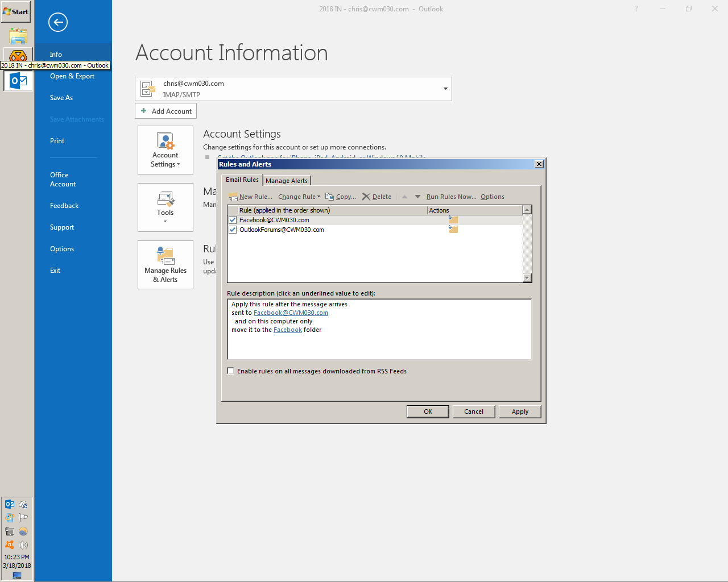Click Run Rules Now
Screen dimensions: 728x582
[452, 197]
